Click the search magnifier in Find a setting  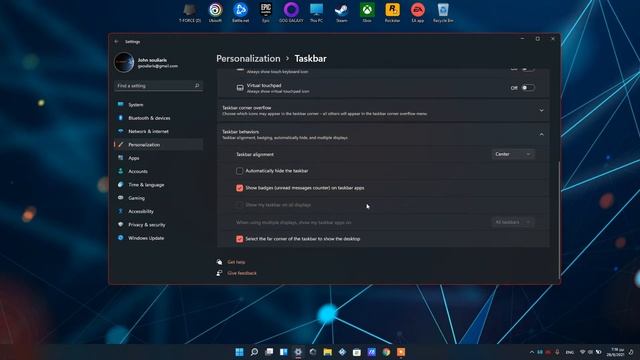(197, 86)
